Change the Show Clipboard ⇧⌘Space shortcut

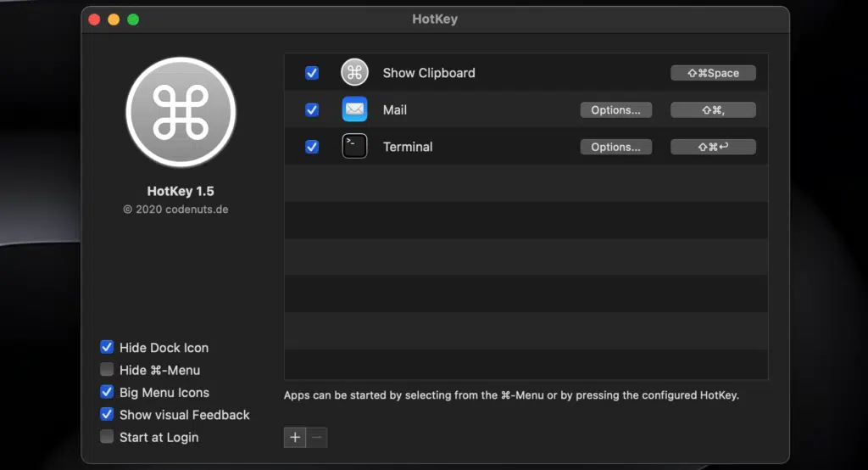click(713, 73)
